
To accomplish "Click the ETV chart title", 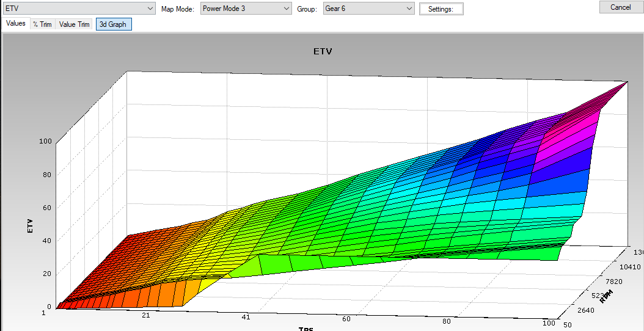I will tap(322, 52).
